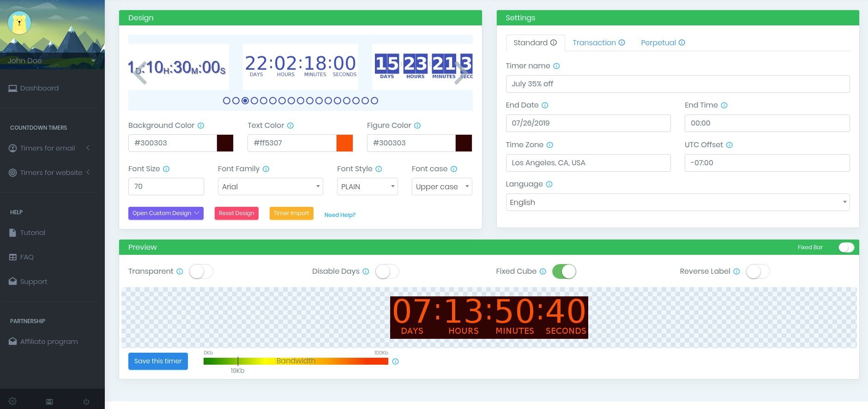Enable the Reverse Label switch
Viewport: 868px width, 409px height.
(758, 271)
